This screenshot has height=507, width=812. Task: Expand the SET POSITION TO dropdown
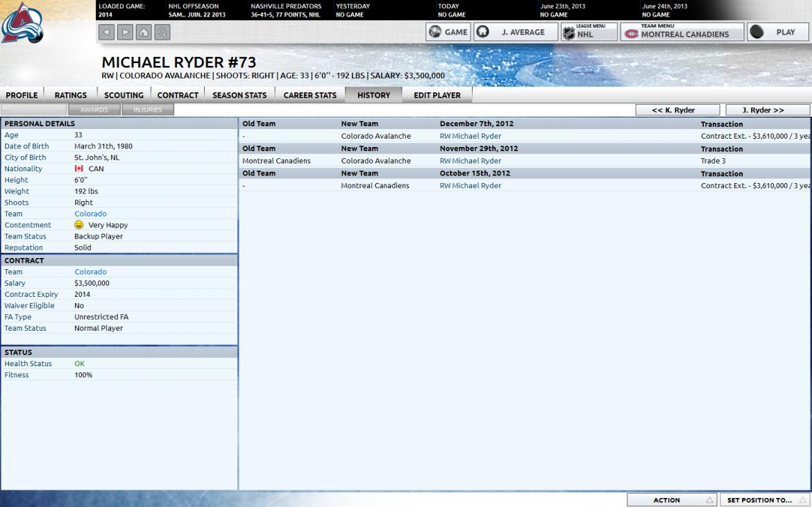(765, 499)
